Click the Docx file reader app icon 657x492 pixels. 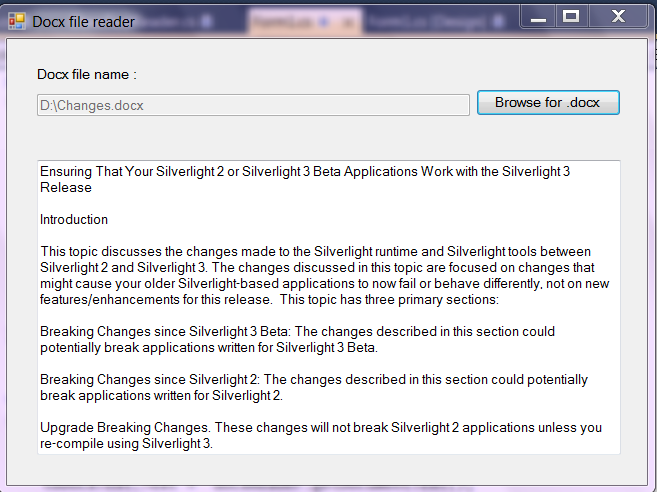tap(17, 21)
